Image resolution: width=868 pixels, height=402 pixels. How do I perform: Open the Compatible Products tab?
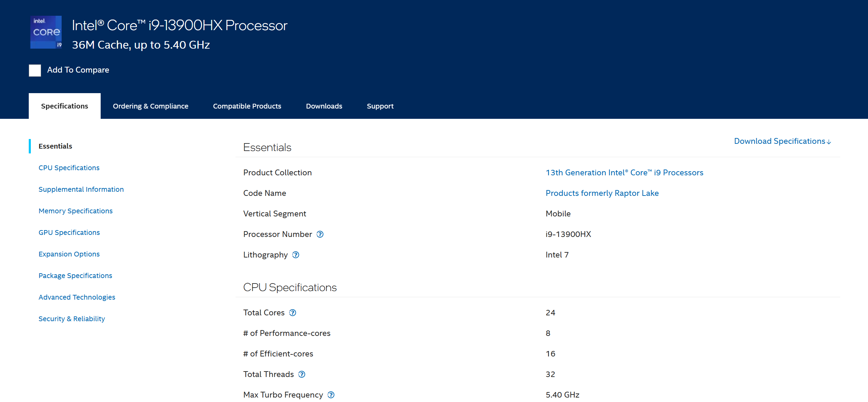pos(247,106)
